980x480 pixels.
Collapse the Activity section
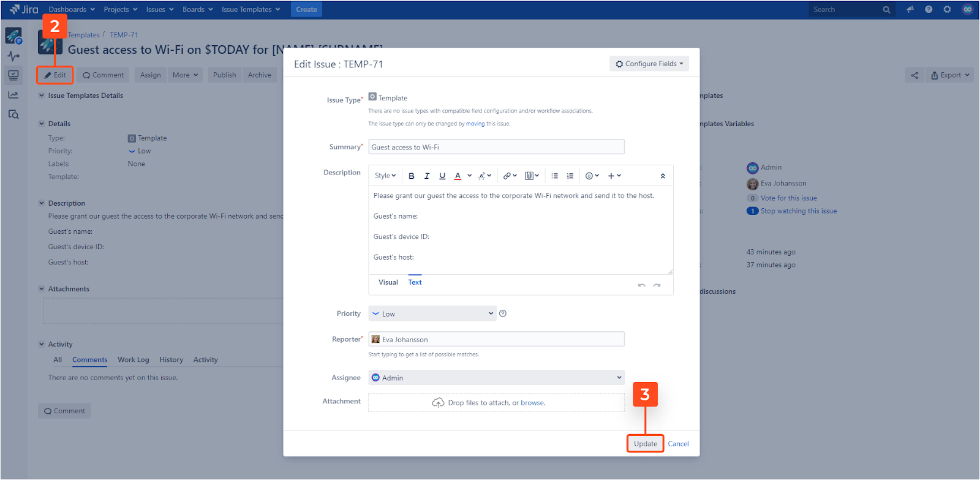point(42,344)
